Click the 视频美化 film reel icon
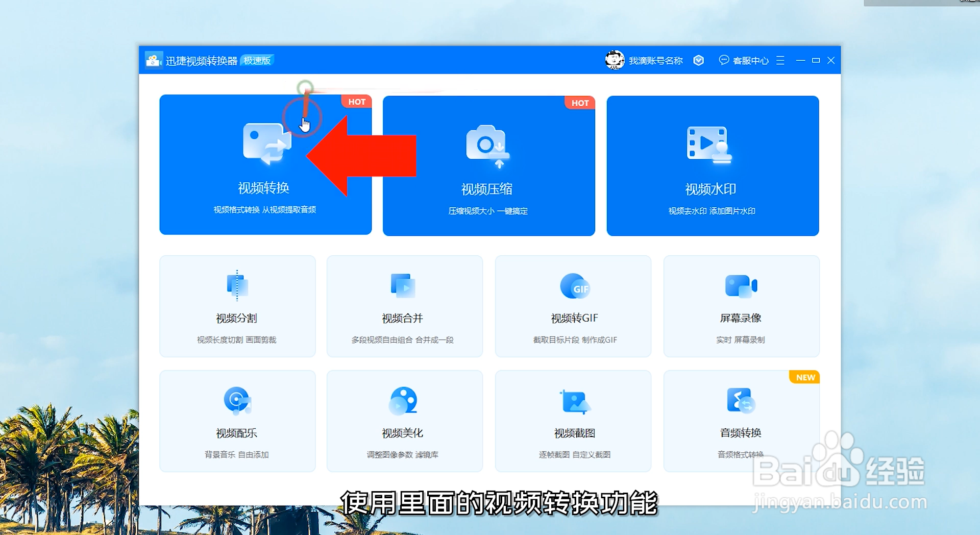Image resolution: width=980 pixels, height=535 pixels. click(x=403, y=401)
